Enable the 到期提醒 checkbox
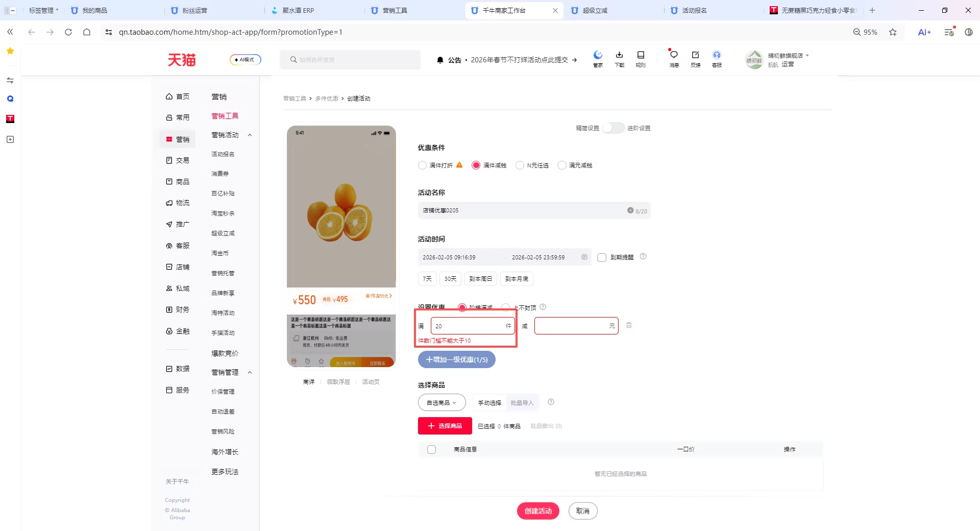Viewport: 980px width, 531px height. [x=602, y=257]
